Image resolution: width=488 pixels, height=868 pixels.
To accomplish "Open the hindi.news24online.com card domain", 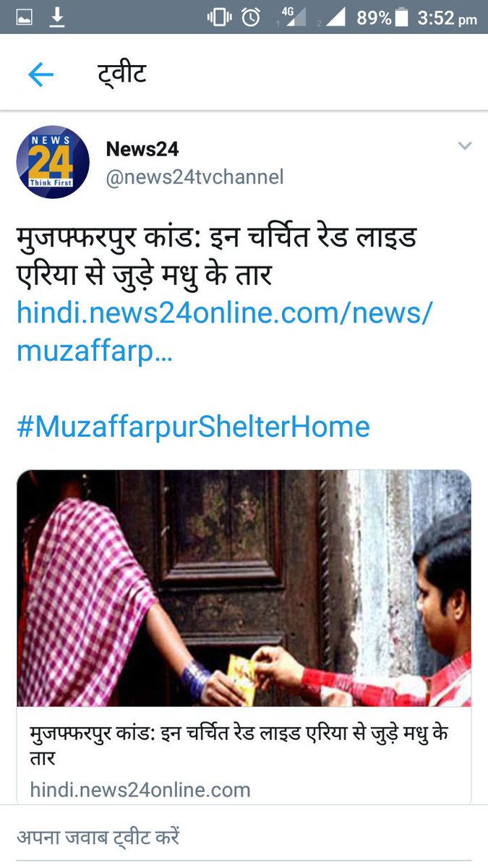I will click(x=140, y=790).
